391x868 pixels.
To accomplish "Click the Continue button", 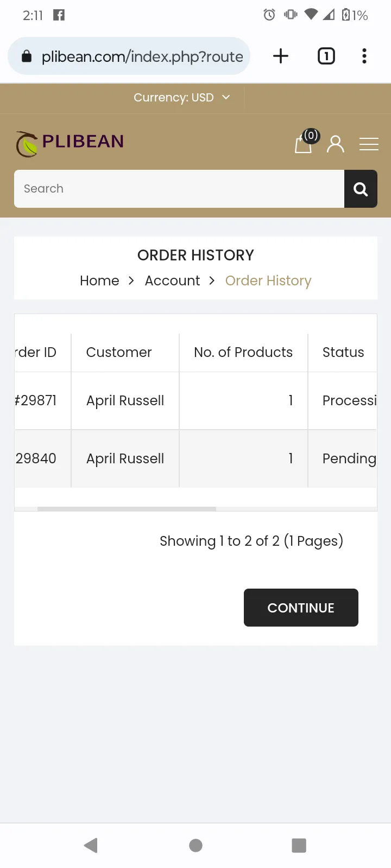I will [301, 608].
